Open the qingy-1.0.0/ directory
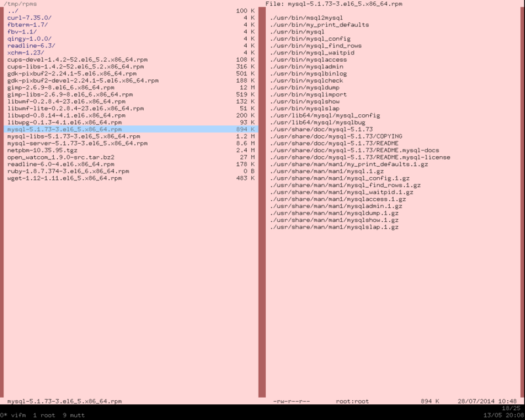The height and width of the screenshot is (420, 525). (131, 39)
